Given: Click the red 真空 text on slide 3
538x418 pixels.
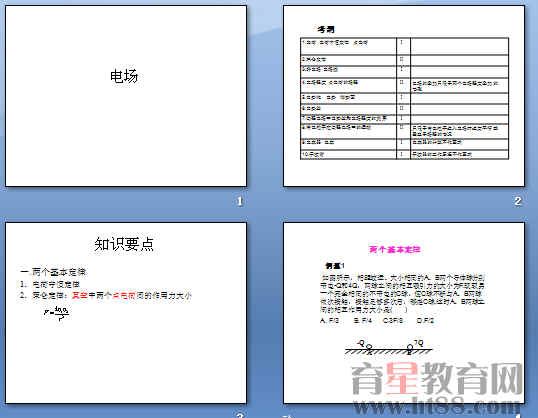Looking at the screenshot, I should click(x=80, y=295).
